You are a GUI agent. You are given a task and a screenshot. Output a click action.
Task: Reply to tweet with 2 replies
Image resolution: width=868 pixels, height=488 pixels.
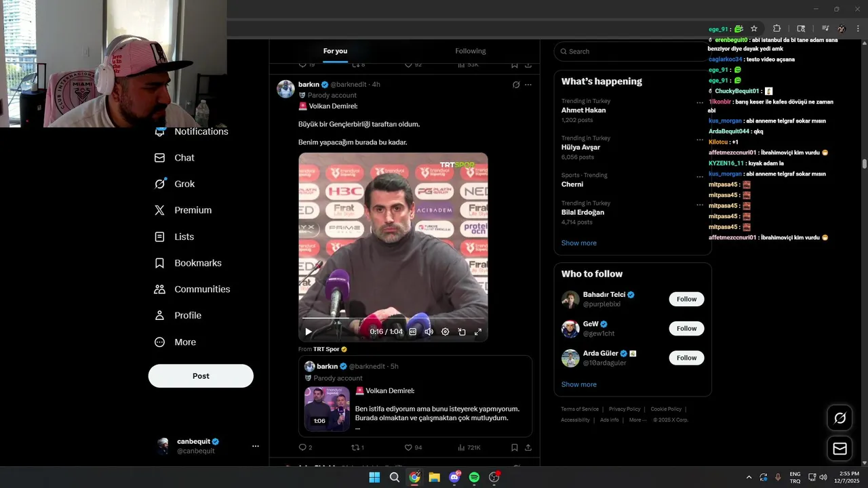click(305, 447)
